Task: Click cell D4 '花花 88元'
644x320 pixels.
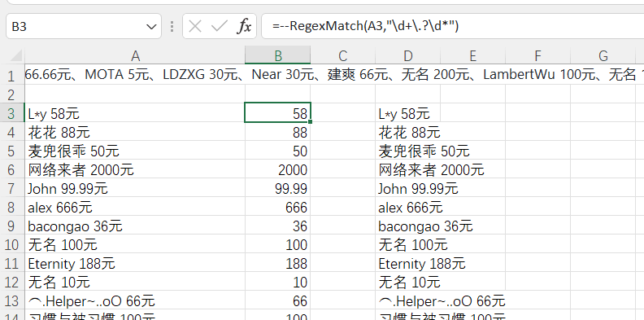Action: pos(407,132)
